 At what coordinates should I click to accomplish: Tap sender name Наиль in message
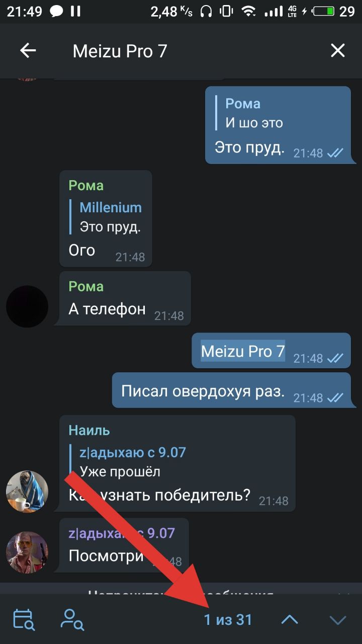pos(89,431)
